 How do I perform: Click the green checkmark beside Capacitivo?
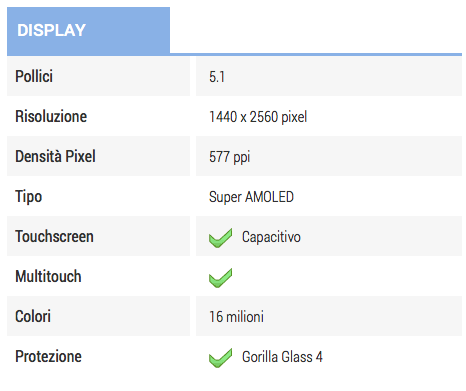[220, 238]
